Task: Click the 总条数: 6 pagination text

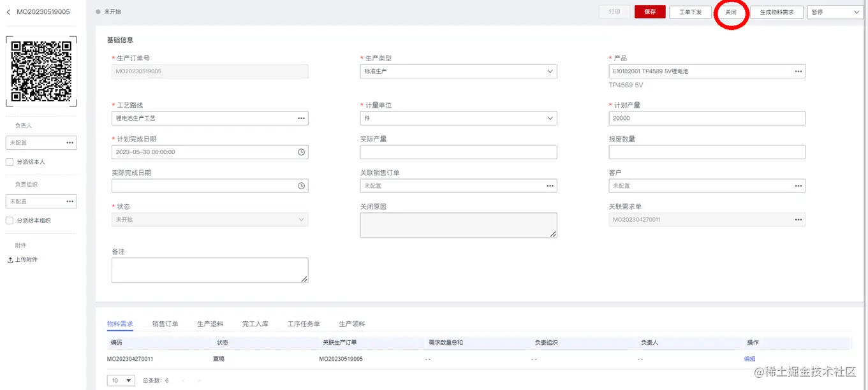Action: pyautogui.click(x=156, y=380)
